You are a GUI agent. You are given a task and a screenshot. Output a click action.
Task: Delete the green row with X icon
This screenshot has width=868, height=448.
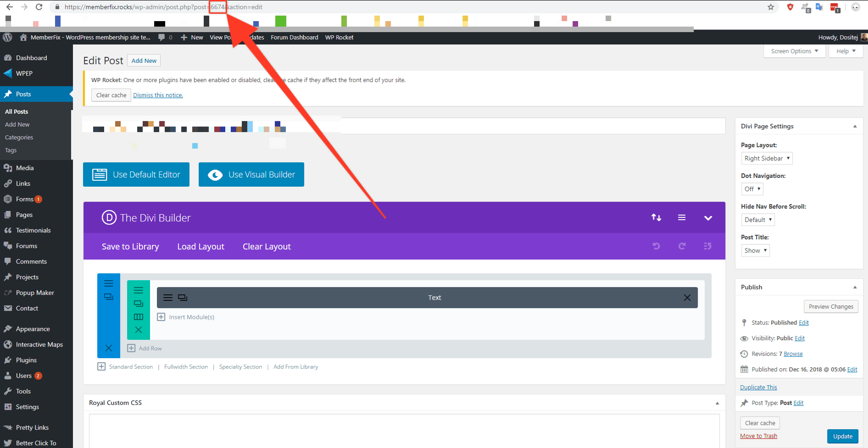click(x=139, y=330)
